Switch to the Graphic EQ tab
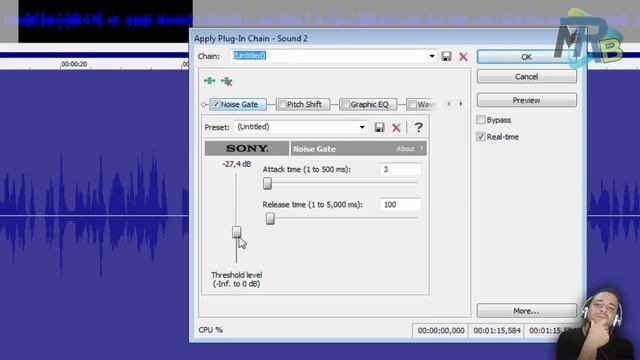This screenshot has width=640, height=360. tap(368, 104)
